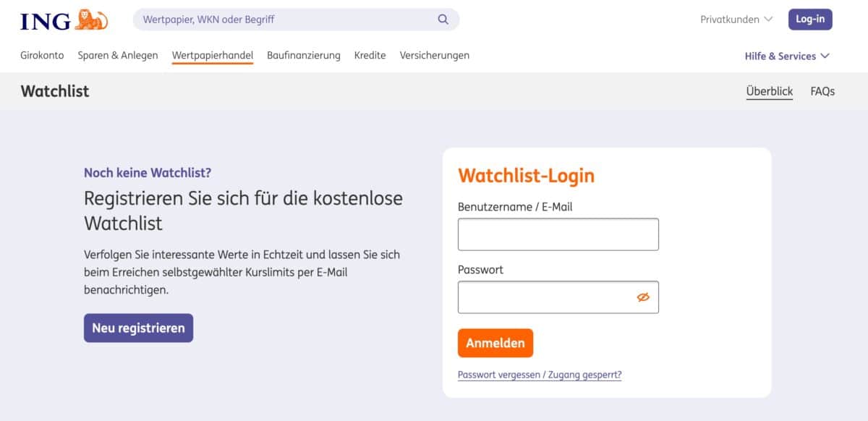The image size is (868, 421).
Task: Open Sparen & Anlegen section
Action: coord(118,56)
